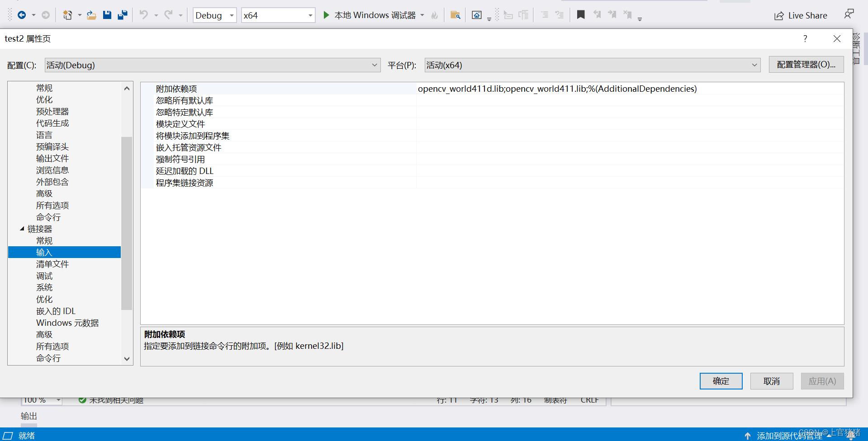The width and height of the screenshot is (868, 441).
Task: Select 外部包含 in the property tree
Action: coord(52,182)
